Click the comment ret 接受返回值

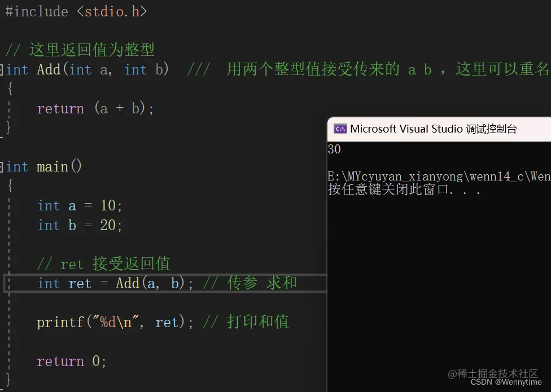(x=104, y=264)
